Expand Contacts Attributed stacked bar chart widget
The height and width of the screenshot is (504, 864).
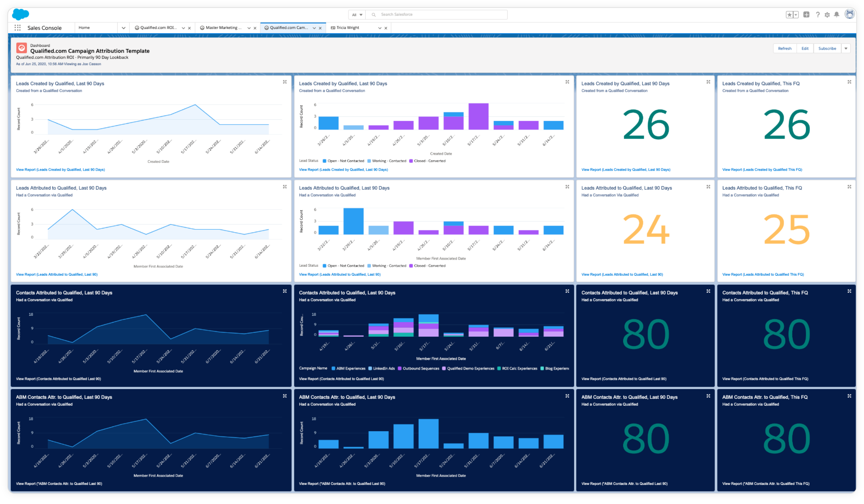[x=567, y=291]
